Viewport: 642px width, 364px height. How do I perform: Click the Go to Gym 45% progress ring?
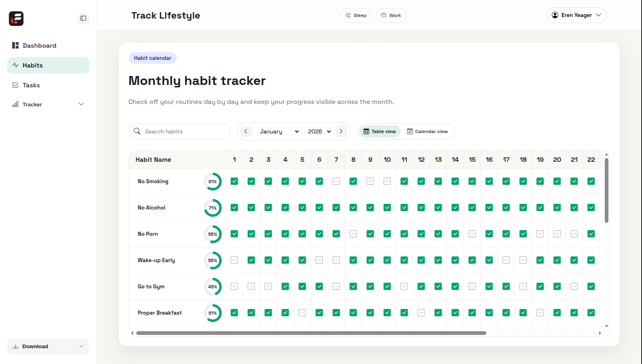pos(213,287)
